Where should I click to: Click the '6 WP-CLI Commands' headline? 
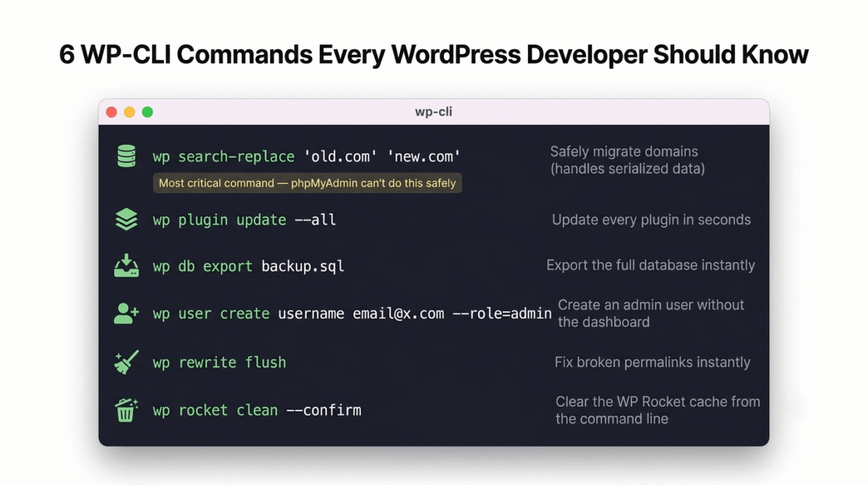point(434,54)
